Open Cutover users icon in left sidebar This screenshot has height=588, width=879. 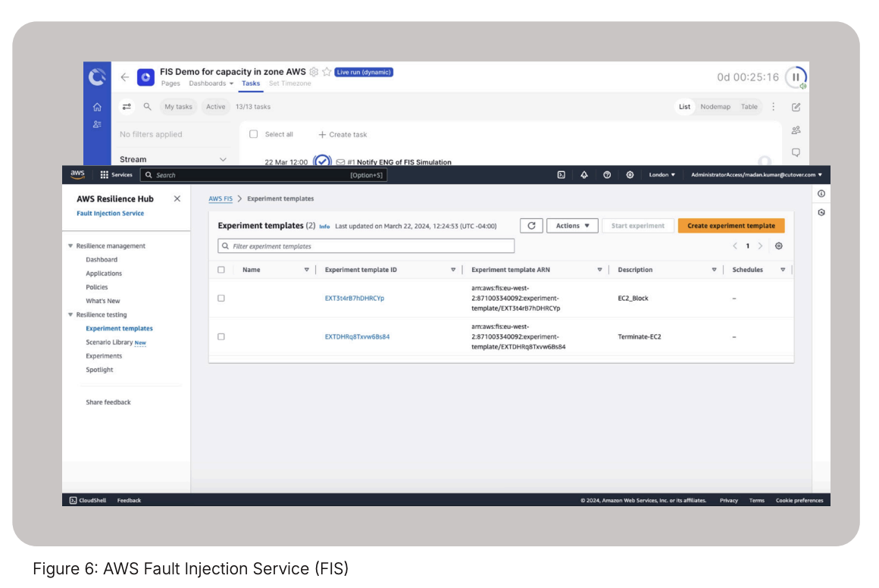pyautogui.click(x=97, y=124)
